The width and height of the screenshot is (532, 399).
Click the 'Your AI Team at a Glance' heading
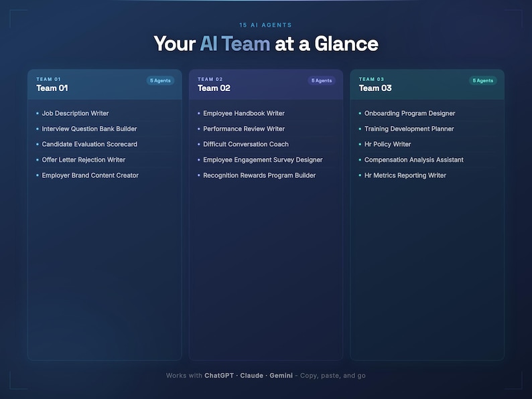[266, 44]
